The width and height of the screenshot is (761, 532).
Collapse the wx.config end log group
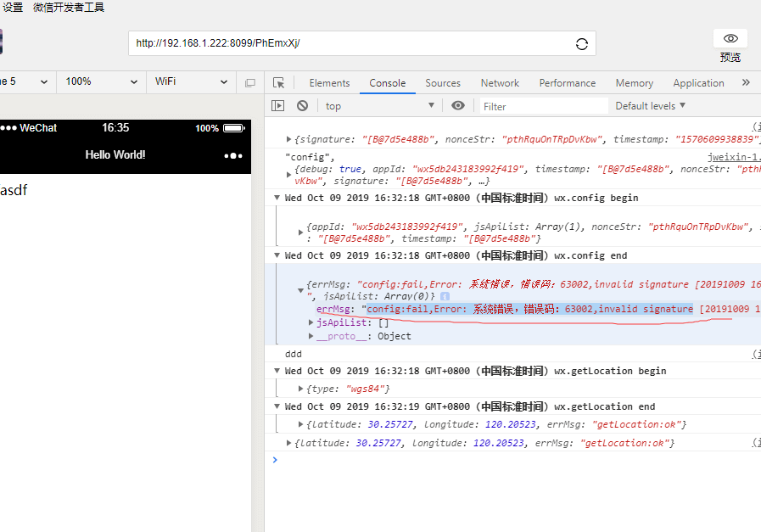pos(277,255)
